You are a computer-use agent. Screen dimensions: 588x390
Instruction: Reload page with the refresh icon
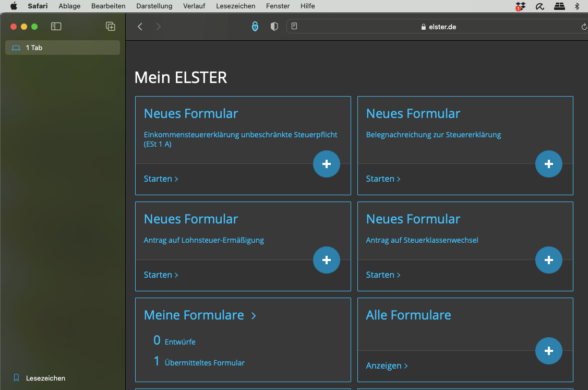(x=584, y=27)
